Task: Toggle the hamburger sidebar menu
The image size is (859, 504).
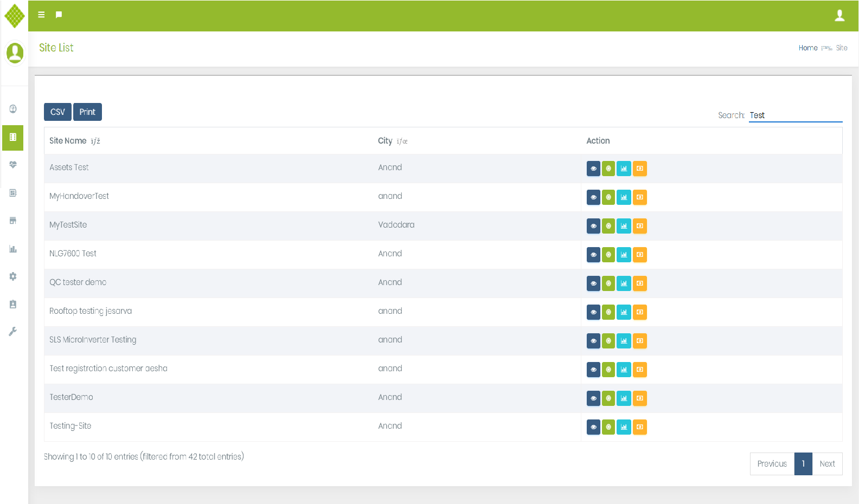Action: point(41,15)
